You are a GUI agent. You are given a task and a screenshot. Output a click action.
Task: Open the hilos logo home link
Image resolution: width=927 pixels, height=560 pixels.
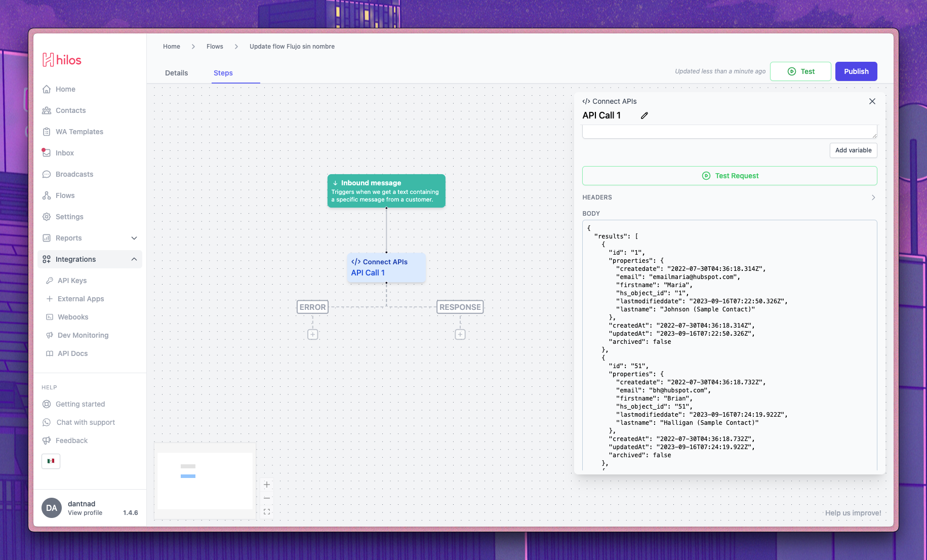pyautogui.click(x=62, y=60)
